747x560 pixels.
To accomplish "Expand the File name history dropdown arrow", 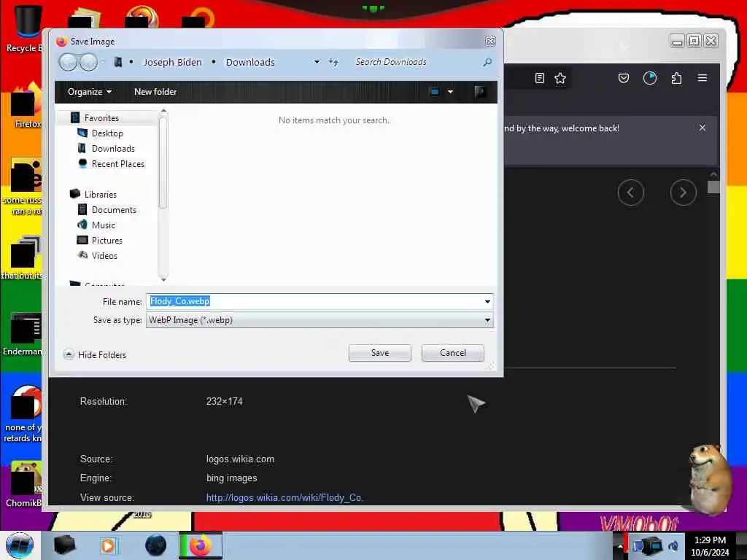I will coord(487,301).
